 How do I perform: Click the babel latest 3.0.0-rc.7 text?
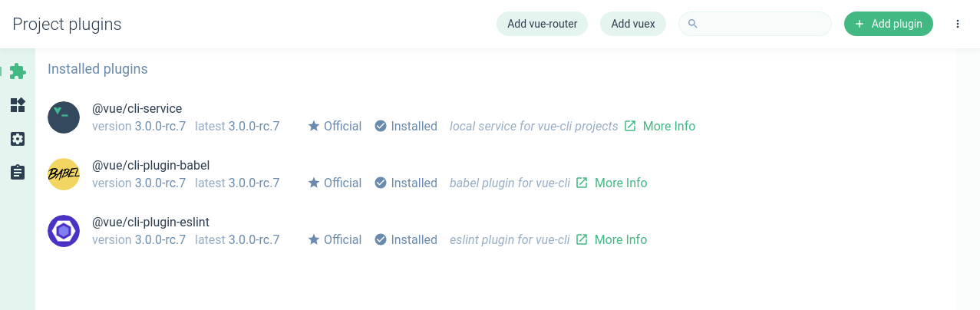[x=237, y=183]
